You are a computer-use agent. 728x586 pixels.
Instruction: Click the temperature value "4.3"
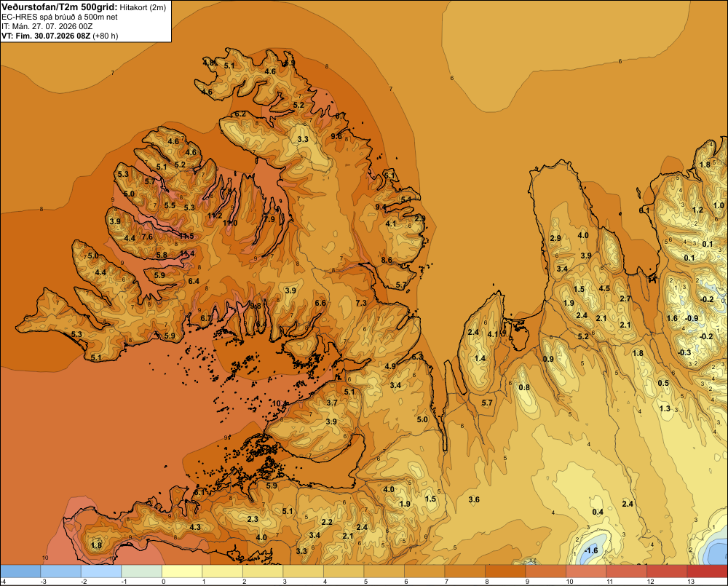tap(195, 527)
